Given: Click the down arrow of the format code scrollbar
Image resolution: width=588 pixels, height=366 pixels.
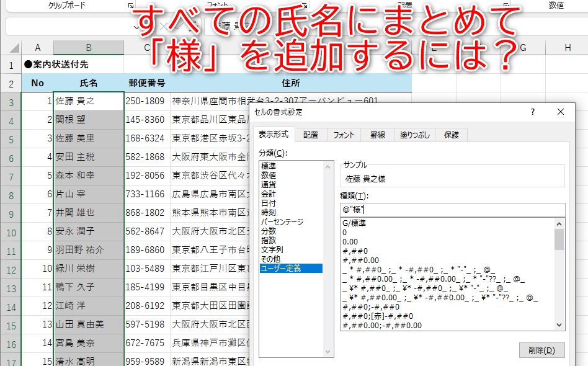Looking at the screenshot, I should [559, 324].
